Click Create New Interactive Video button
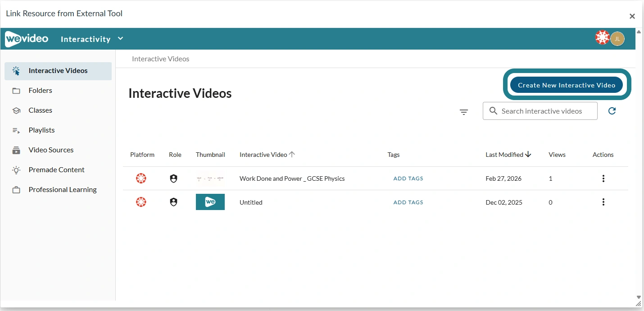The height and width of the screenshot is (311, 644). pyautogui.click(x=567, y=85)
